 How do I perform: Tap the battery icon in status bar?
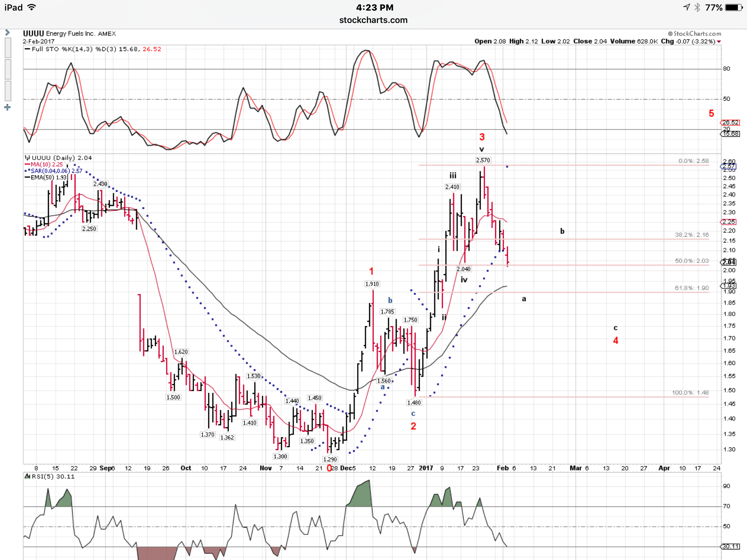point(734,8)
